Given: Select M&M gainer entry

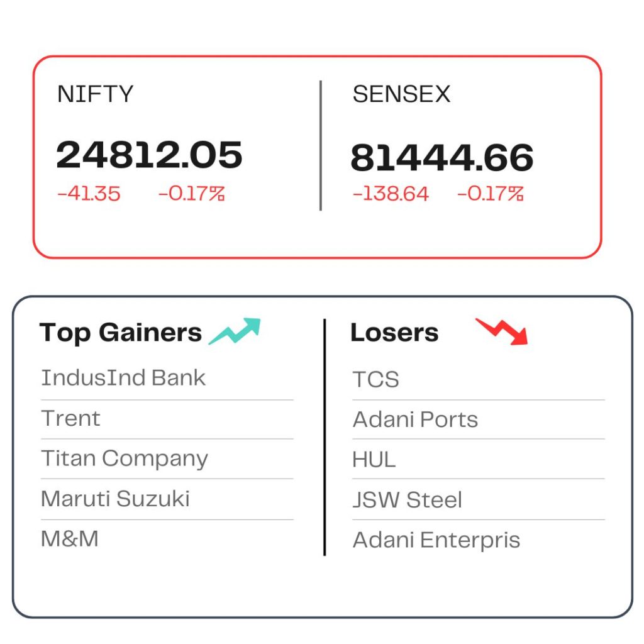Looking at the screenshot, I should tap(70, 539).
